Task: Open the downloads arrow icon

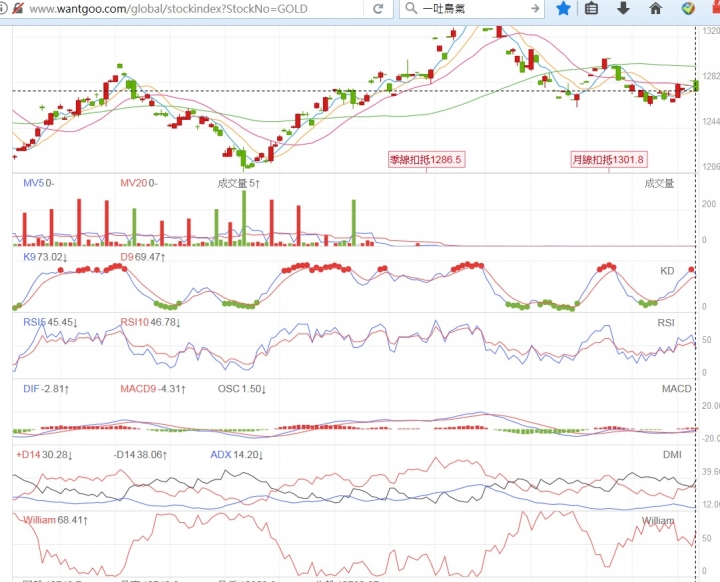Action: click(x=624, y=9)
